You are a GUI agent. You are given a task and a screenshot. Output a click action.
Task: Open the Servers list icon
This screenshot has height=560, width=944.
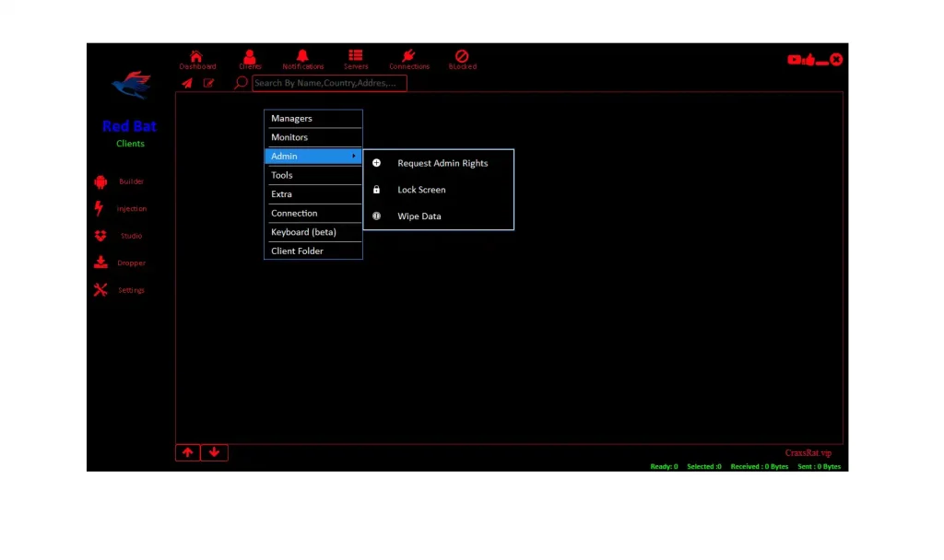click(x=355, y=58)
